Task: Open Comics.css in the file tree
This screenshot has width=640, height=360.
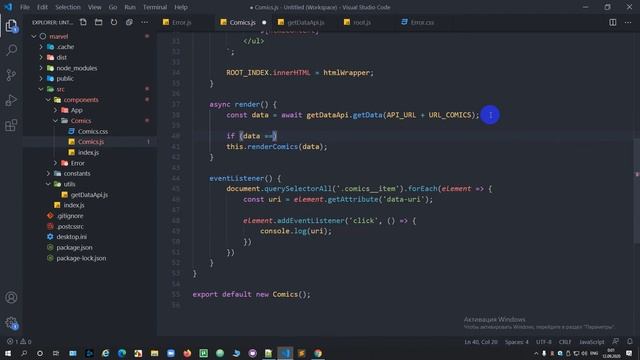Action: 93,131
